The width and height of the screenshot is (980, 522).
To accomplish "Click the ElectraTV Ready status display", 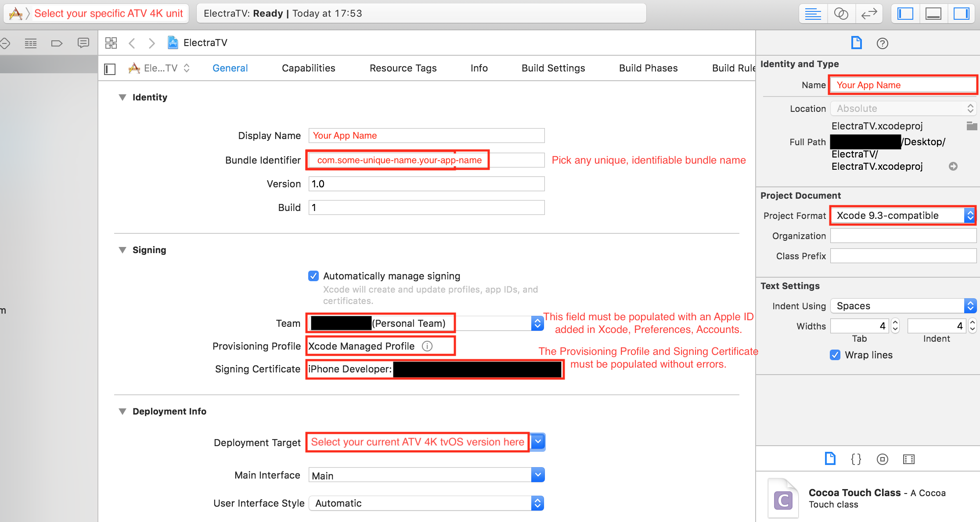I will coord(422,13).
